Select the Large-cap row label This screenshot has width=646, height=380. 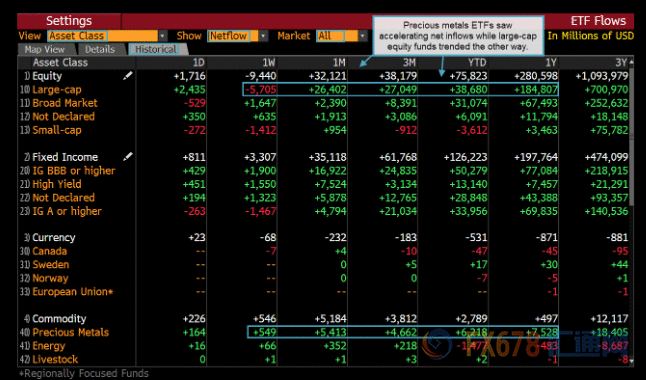coord(57,89)
